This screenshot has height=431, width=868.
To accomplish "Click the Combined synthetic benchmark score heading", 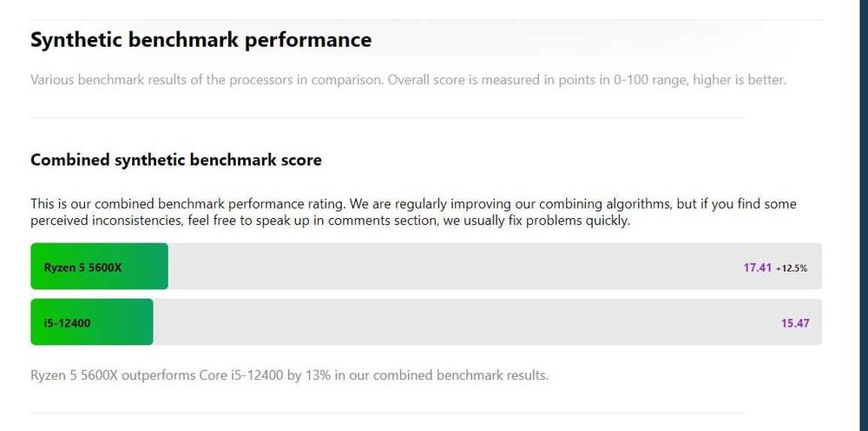I will pyautogui.click(x=176, y=160).
